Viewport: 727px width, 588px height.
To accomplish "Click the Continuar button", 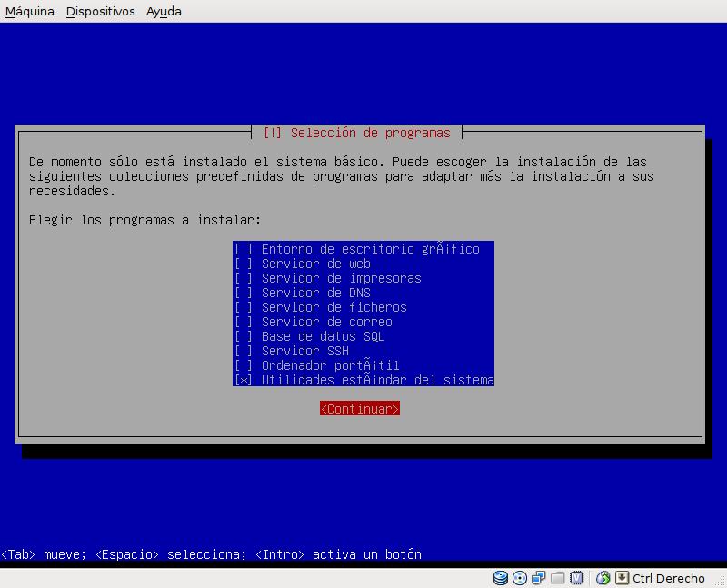I will (359, 409).
